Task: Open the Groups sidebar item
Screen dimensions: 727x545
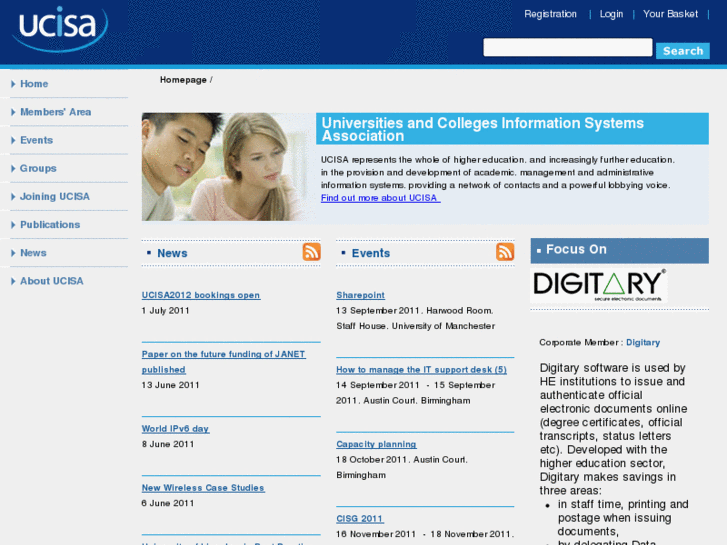Action: coord(38,168)
